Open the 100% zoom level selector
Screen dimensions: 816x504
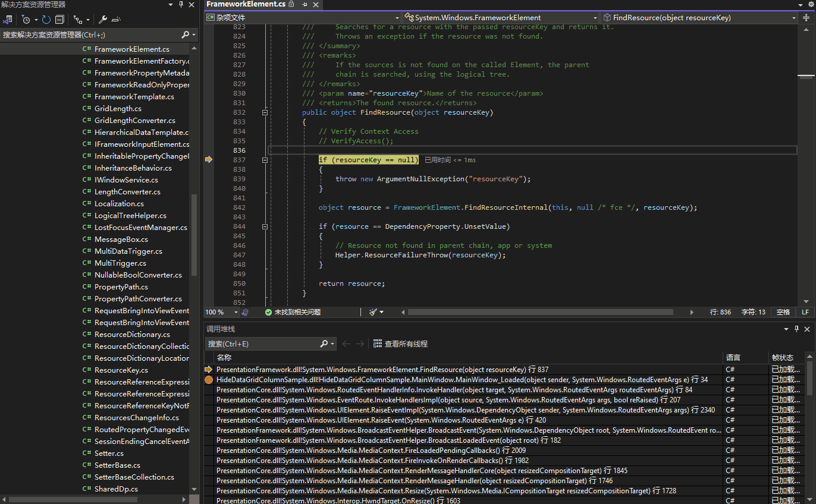220,311
